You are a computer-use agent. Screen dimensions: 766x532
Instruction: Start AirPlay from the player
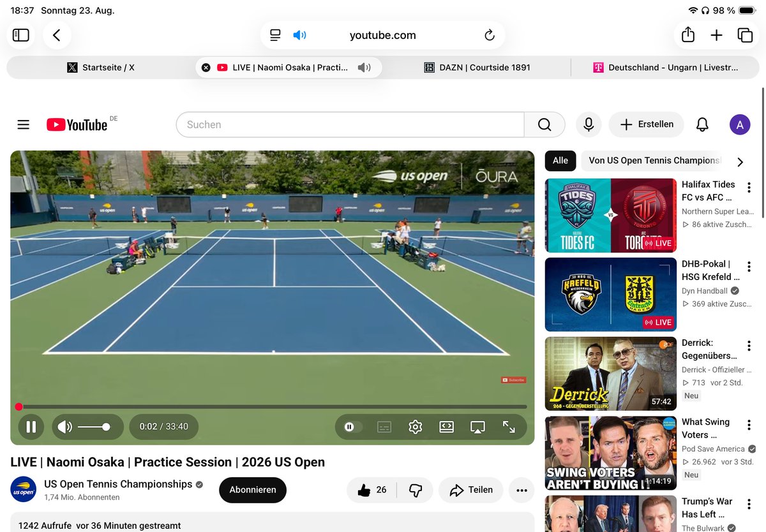[477, 427]
